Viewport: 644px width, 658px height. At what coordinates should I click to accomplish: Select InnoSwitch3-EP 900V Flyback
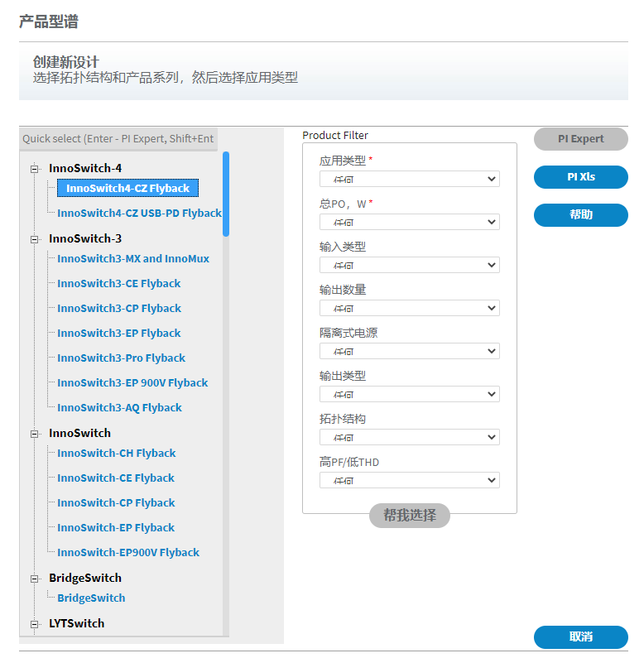pyautogui.click(x=132, y=382)
